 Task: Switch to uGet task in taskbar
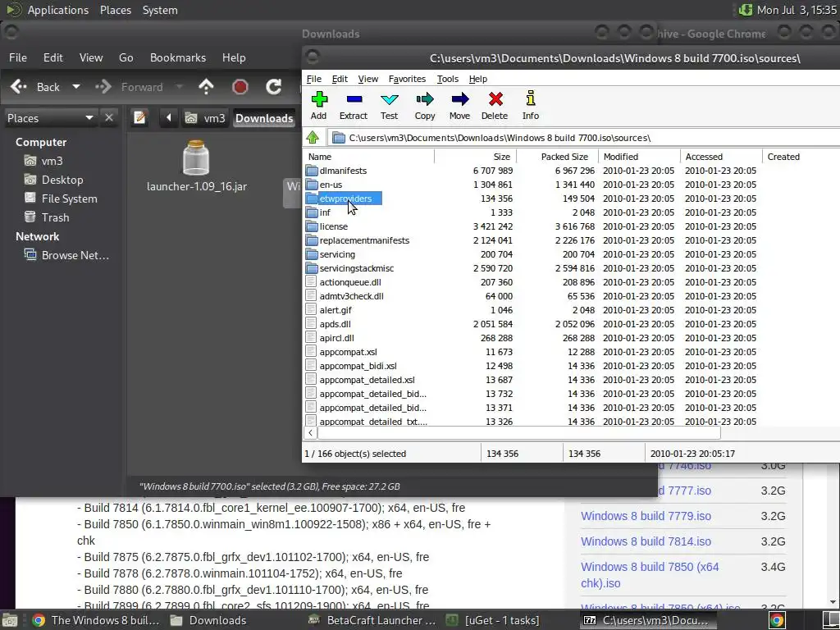[493, 620]
